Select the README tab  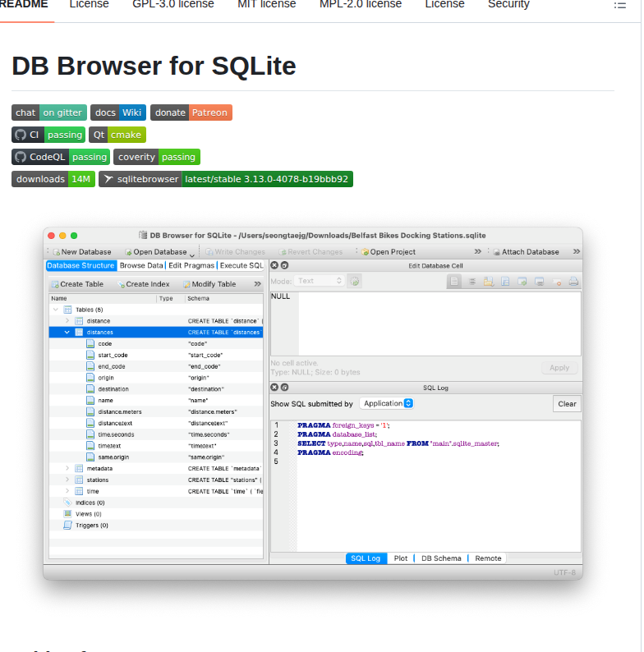click(x=24, y=5)
